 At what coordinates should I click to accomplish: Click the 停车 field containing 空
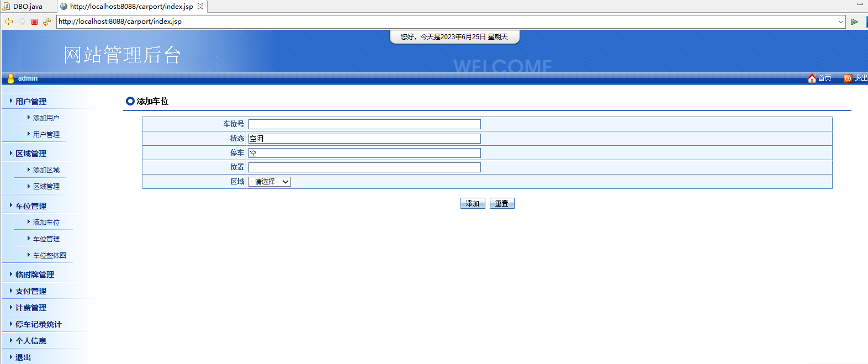point(364,153)
